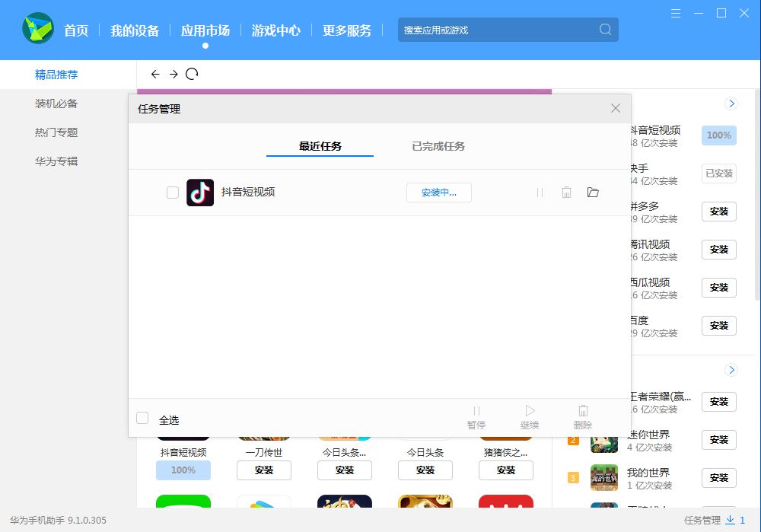The image size is (761, 532).
Task: Click the search magnifier icon
Action: (x=605, y=30)
